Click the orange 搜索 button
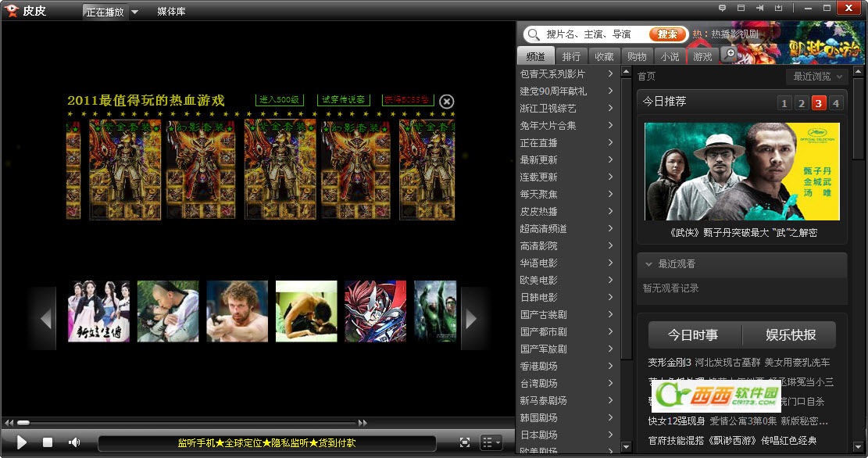The height and width of the screenshot is (458, 868). (x=667, y=34)
